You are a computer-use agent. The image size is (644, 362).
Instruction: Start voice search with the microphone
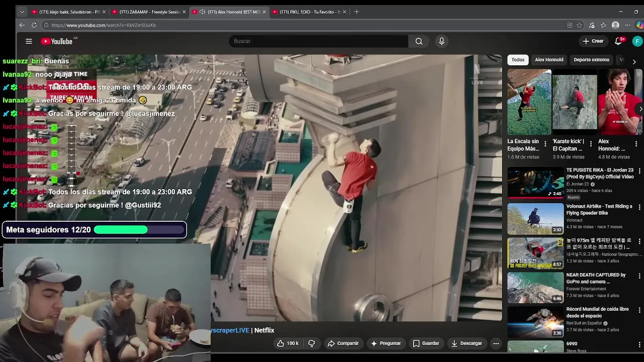point(442,41)
